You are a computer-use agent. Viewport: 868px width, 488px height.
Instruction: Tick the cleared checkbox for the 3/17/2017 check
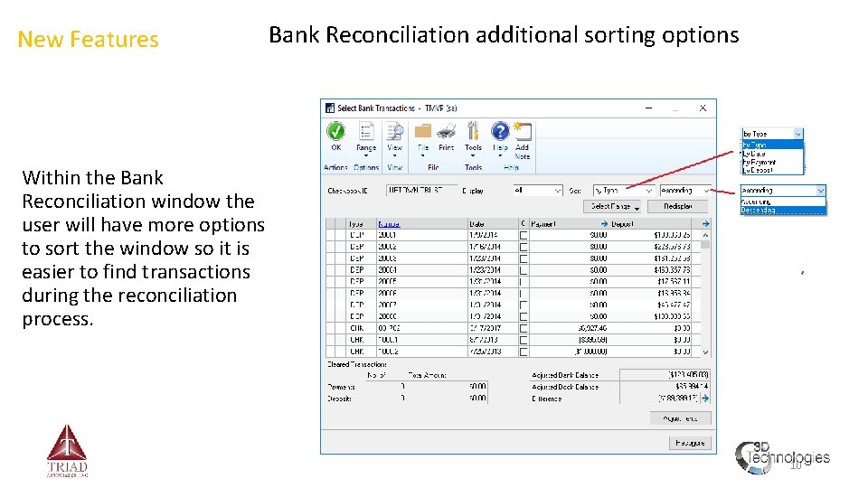pyautogui.click(x=524, y=328)
